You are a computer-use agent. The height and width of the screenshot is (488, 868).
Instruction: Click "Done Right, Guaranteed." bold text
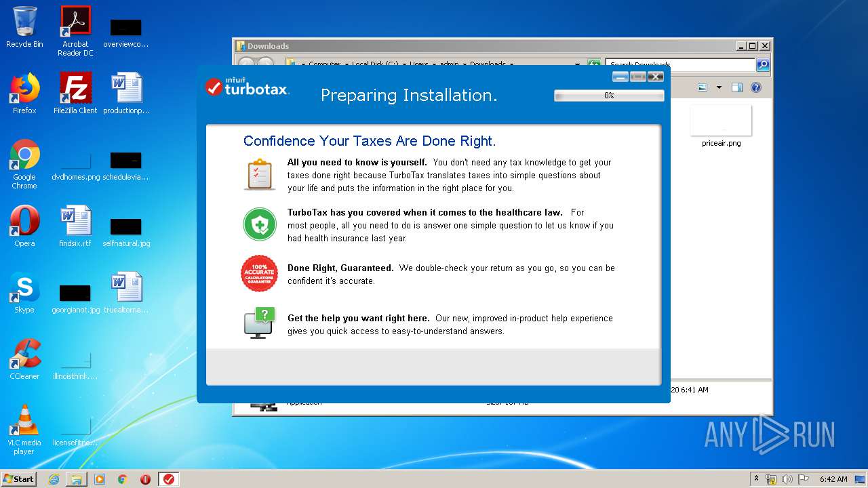point(340,268)
